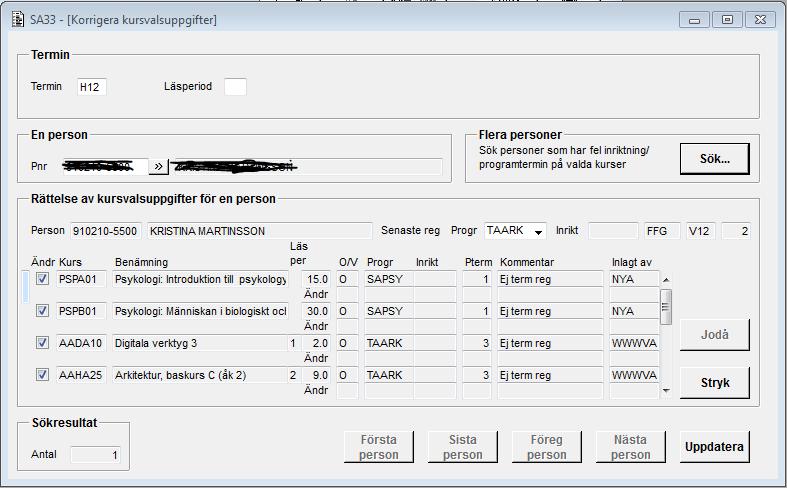This screenshot has height=488, width=787.
Task: Click the Nästa person button
Action: (x=630, y=446)
